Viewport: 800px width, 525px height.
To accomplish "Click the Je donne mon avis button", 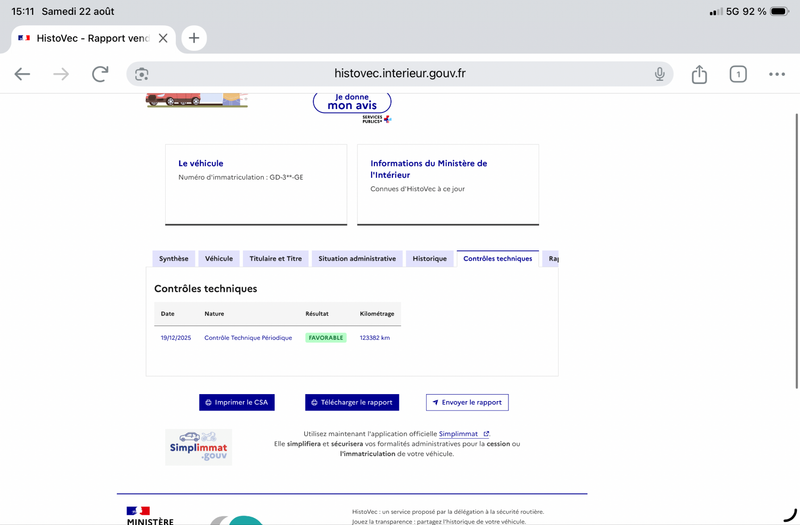I will [x=352, y=102].
